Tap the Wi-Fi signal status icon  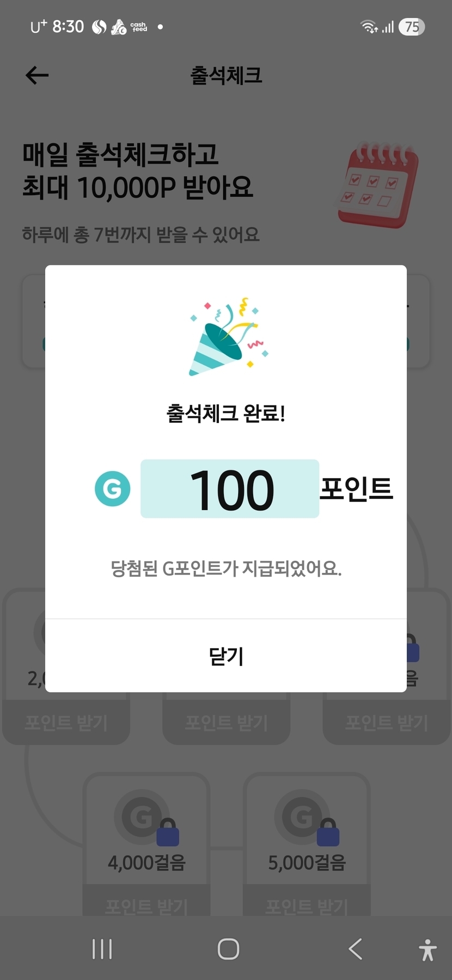(x=369, y=27)
